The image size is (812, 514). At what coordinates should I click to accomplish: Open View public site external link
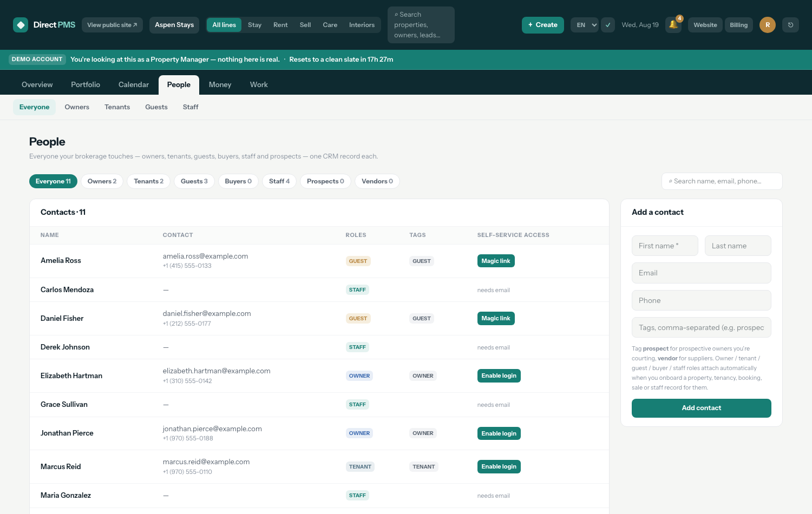tap(112, 25)
